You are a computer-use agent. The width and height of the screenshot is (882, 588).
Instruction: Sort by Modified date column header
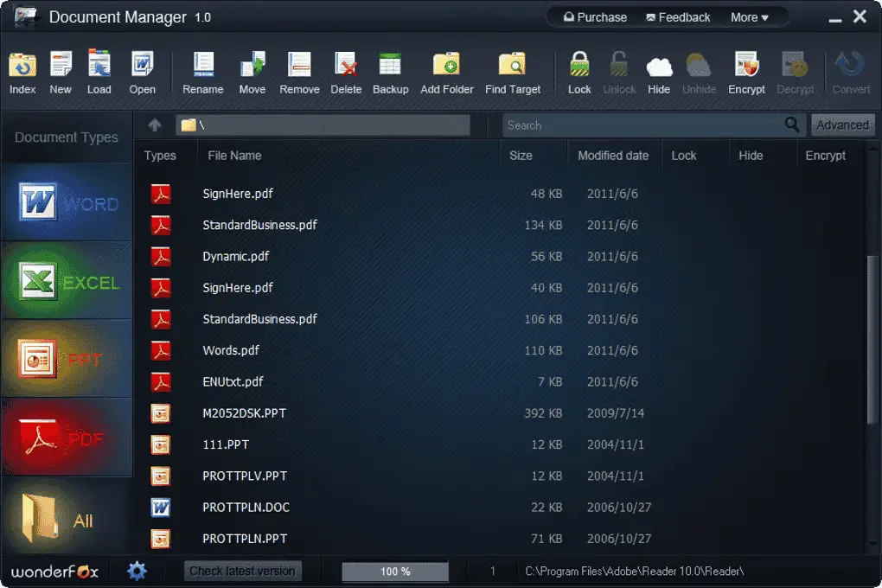[x=613, y=156]
